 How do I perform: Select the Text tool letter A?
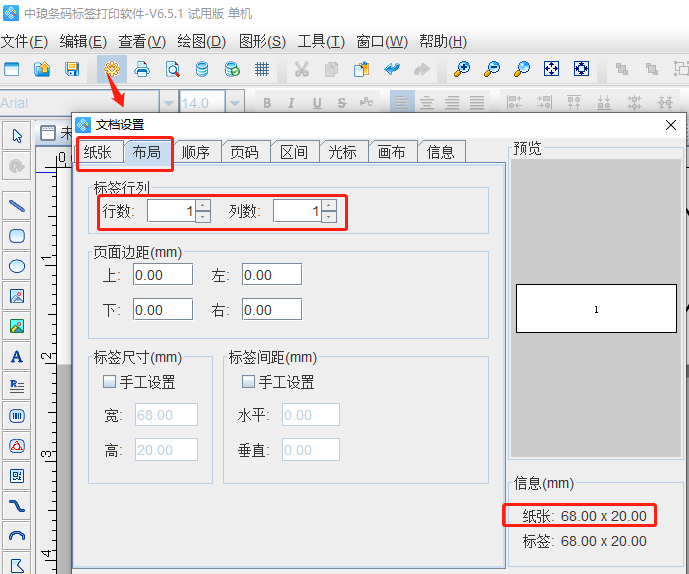(x=17, y=356)
